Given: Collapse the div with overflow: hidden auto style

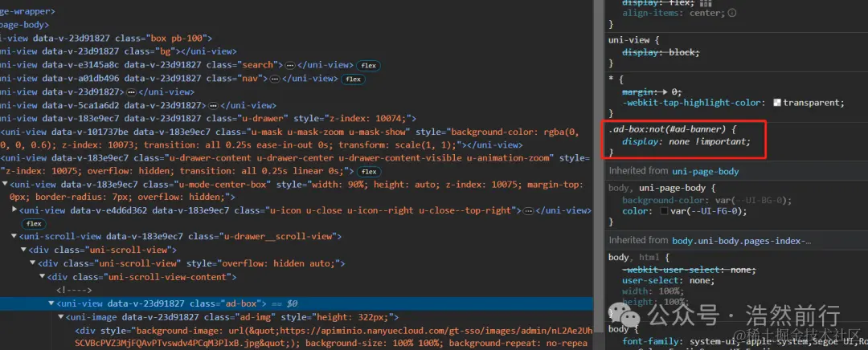Looking at the screenshot, I should click(x=33, y=263).
